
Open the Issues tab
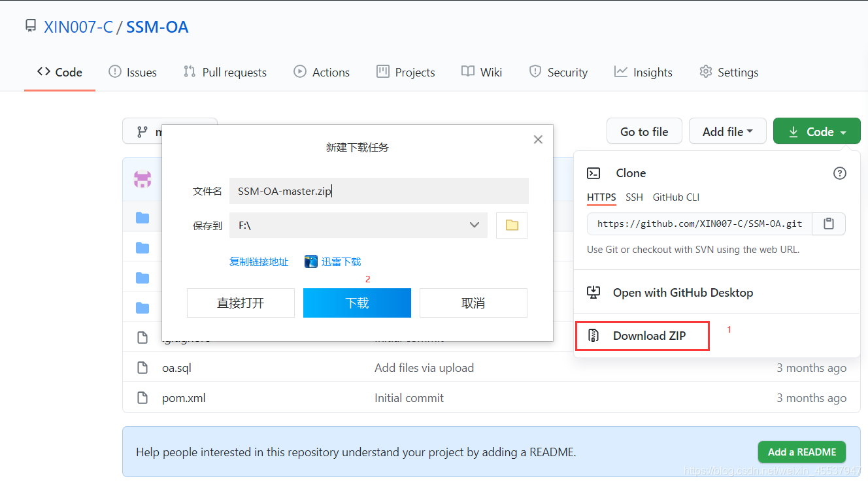(x=133, y=72)
